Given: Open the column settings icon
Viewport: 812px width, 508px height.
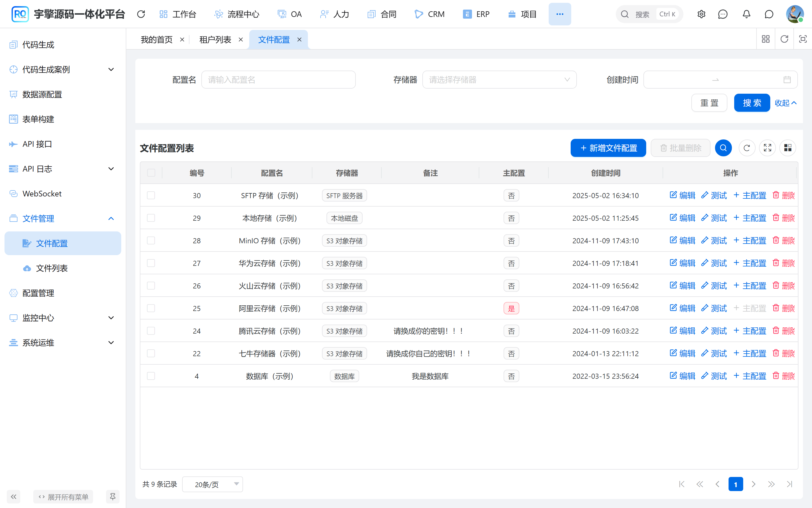Looking at the screenshot, I should pos(788,148).
